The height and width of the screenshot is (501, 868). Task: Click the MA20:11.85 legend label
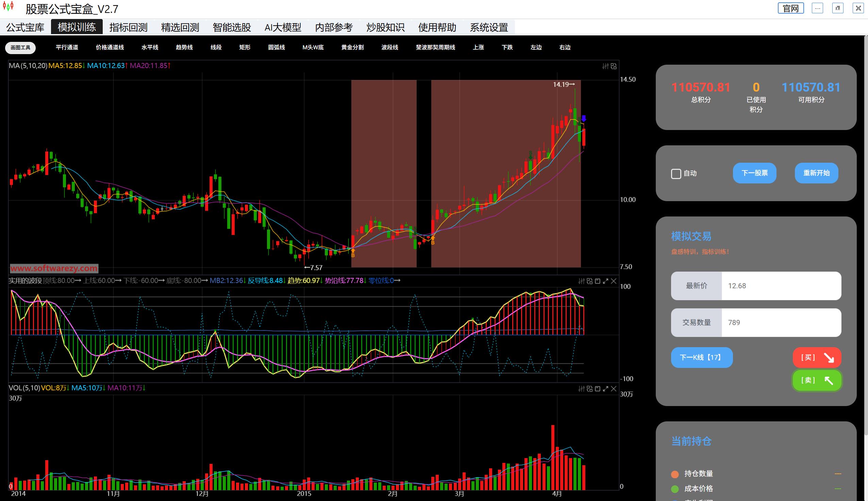pyautogui.click(x=150, y=66)
